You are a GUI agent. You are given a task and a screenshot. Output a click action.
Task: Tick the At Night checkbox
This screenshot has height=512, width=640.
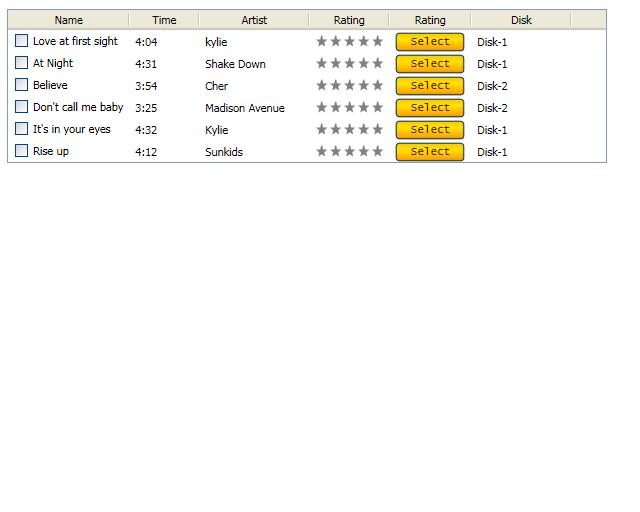pos(21,63)
